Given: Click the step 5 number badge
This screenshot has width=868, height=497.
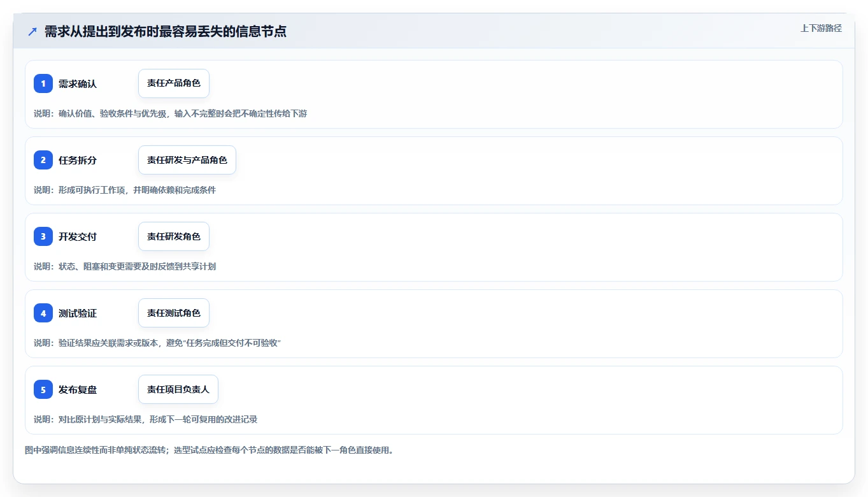Looking at the screenshot, I should click(x=43, y=389).
